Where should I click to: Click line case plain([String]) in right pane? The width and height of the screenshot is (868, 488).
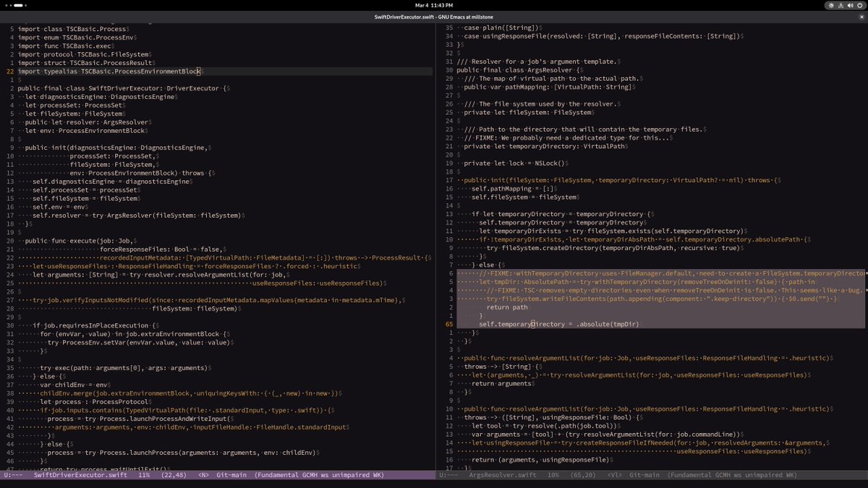(x=503, y=27)
